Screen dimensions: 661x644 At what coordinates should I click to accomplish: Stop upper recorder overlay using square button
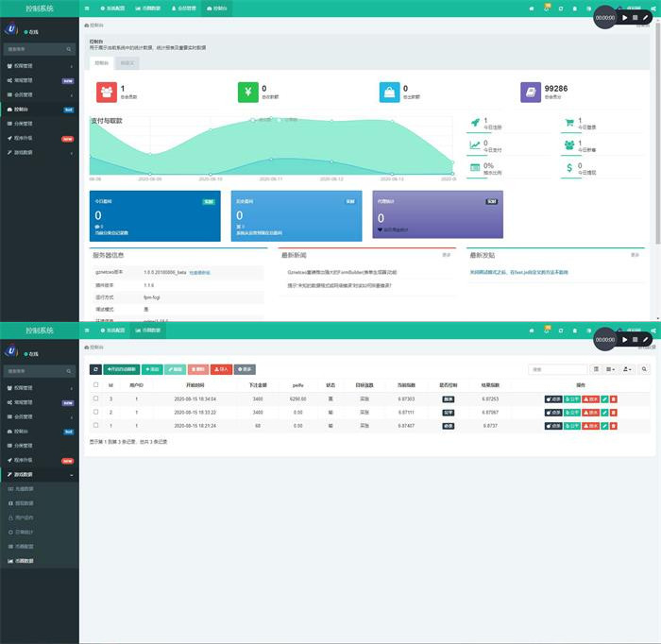point(636,18)
